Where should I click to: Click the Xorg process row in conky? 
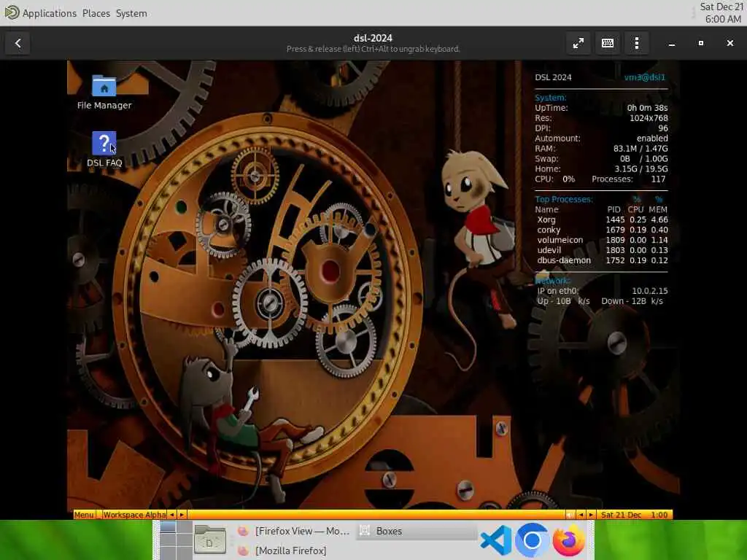[602, 219]
